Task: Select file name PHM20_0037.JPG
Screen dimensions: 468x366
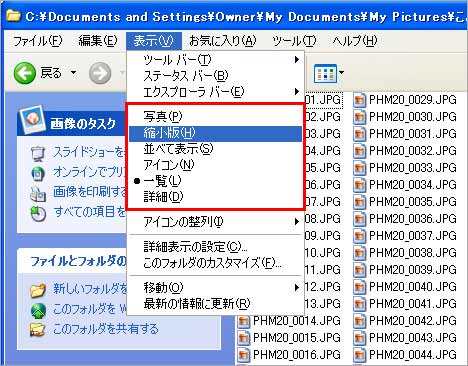Action: click(x=413, y=236)
